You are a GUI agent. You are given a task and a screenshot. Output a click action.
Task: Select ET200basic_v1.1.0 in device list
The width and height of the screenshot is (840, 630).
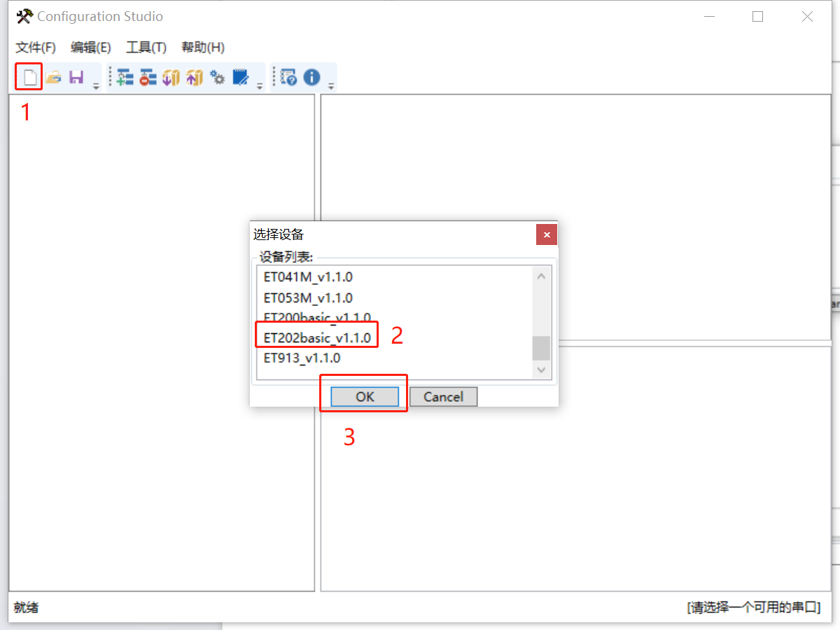pyautogui.click(x=317, y=318)
